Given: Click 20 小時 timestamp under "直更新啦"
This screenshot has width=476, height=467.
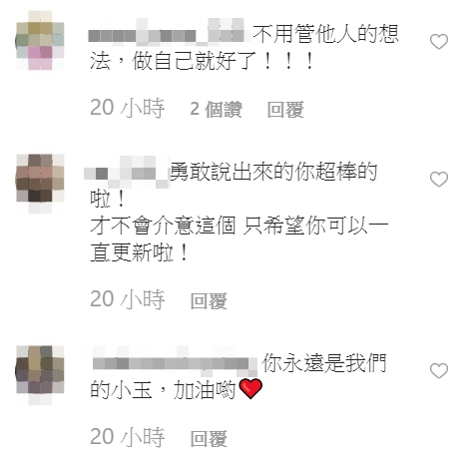Looking at the screenshot, I should tap(128, 299).
